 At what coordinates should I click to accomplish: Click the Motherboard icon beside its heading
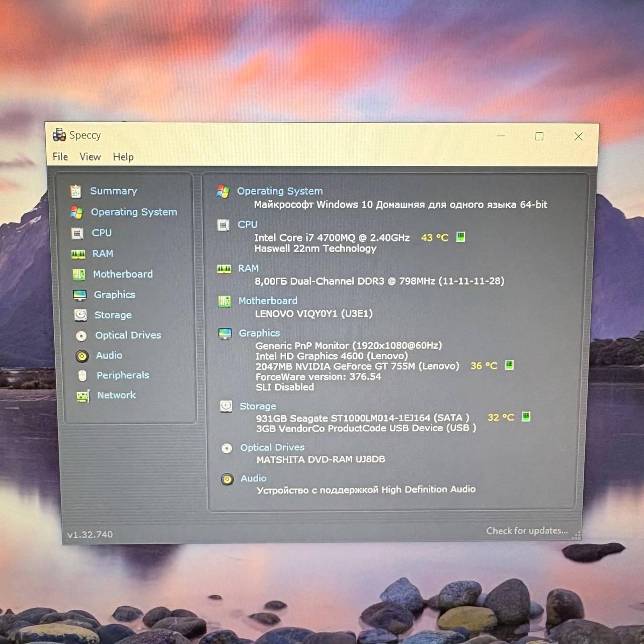(x=224, y=301)
